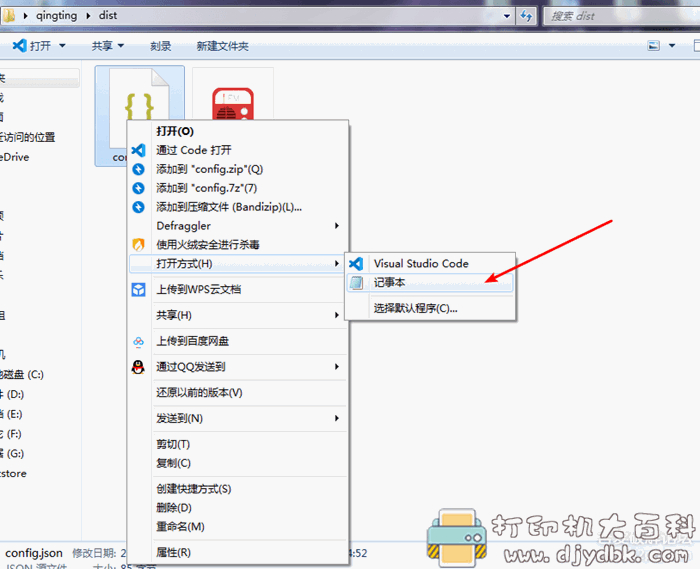Click the WPS cloud cube icon
700x569 pixels.
pos(138,290)
